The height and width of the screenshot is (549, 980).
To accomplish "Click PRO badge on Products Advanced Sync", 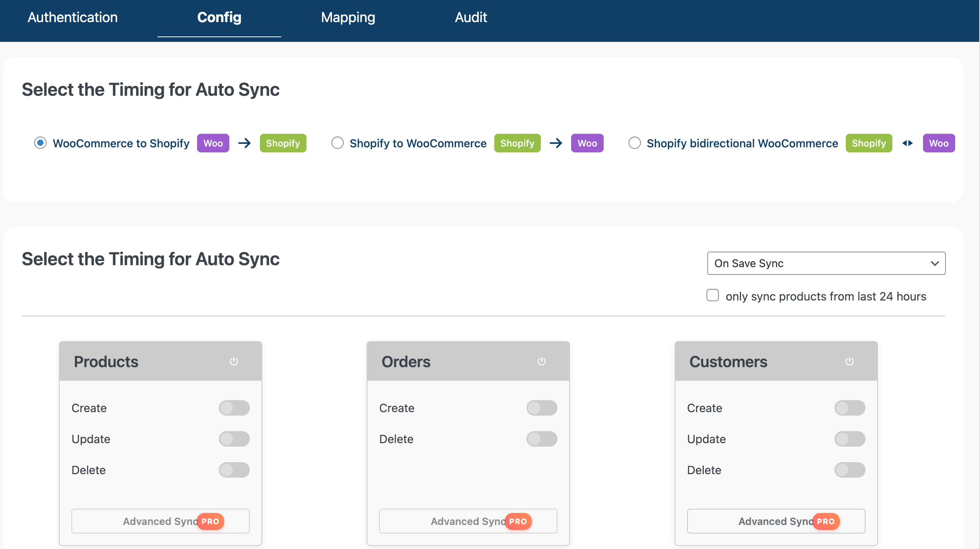I will [210, 521].
